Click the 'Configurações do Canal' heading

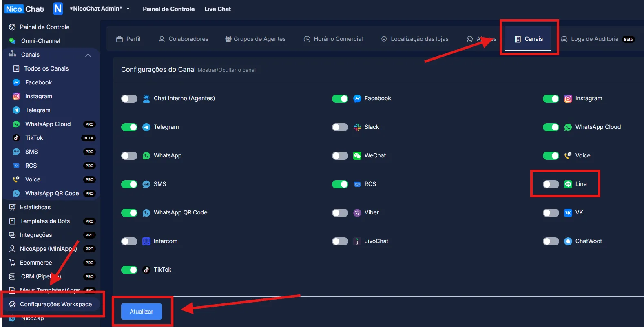pyautogui.click(x=158, y=69)
